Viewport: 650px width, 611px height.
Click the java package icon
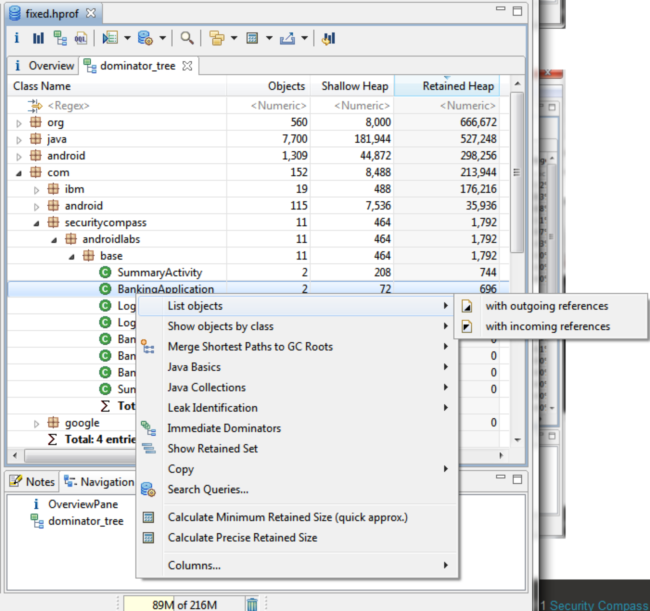[36, 139]
